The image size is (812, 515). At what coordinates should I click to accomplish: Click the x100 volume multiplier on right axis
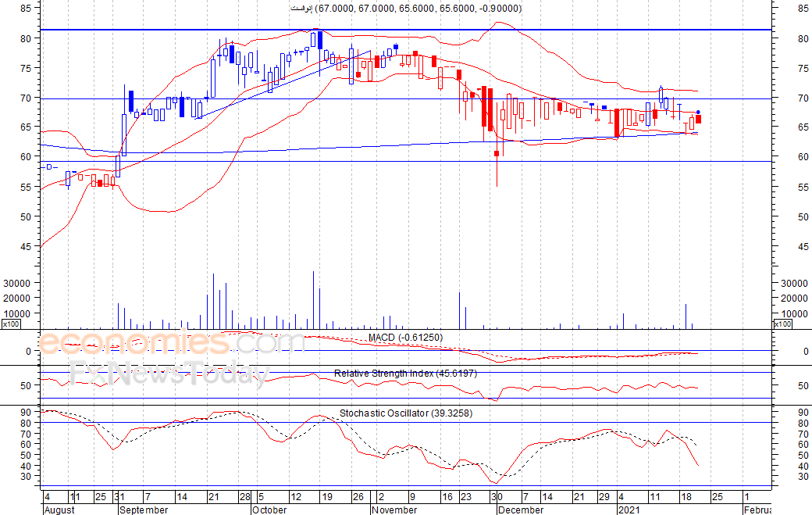[x=782, y=324]
